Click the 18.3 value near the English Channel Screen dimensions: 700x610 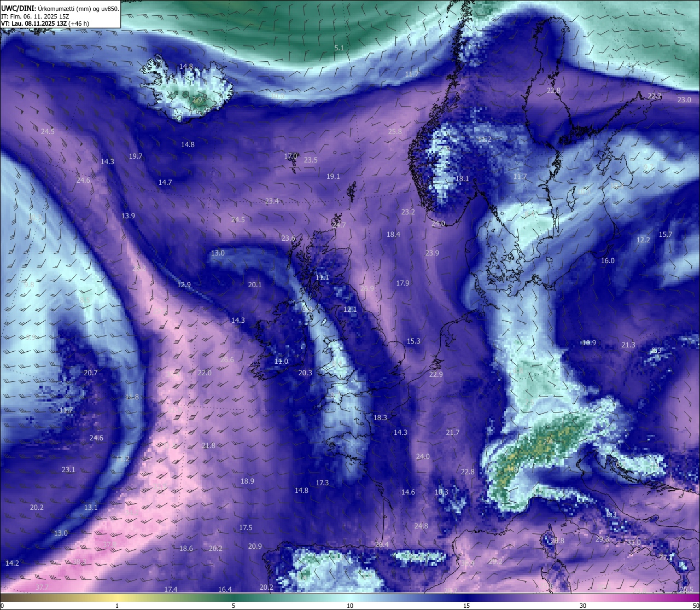pyautogui.click(x=380, y=417)
